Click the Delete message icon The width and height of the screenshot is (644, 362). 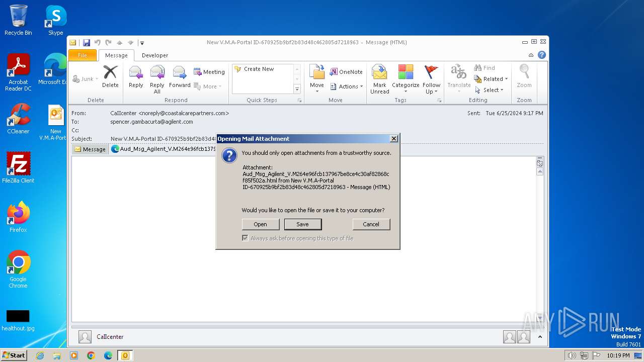point(110,77)
